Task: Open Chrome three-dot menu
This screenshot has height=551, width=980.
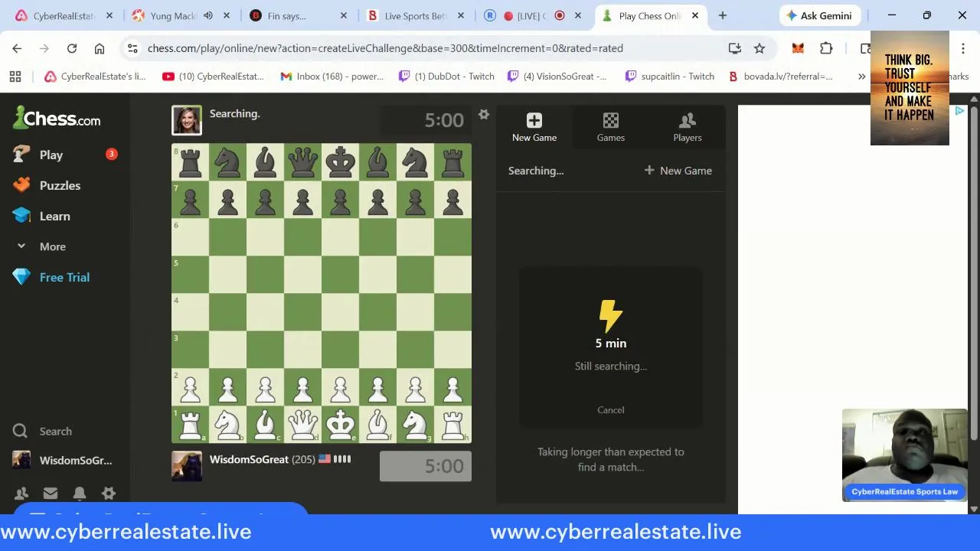Action: pos(963,48)
